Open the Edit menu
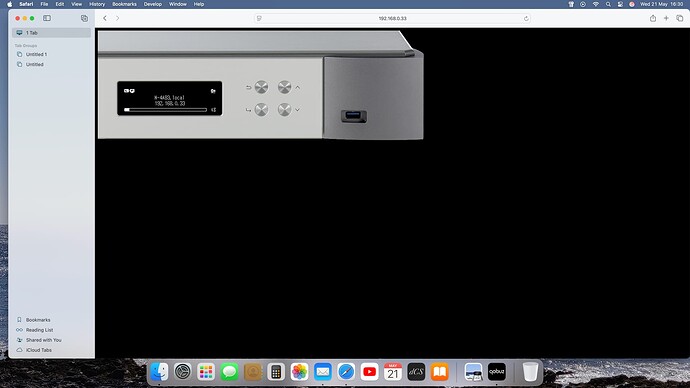 pos(60,4)
